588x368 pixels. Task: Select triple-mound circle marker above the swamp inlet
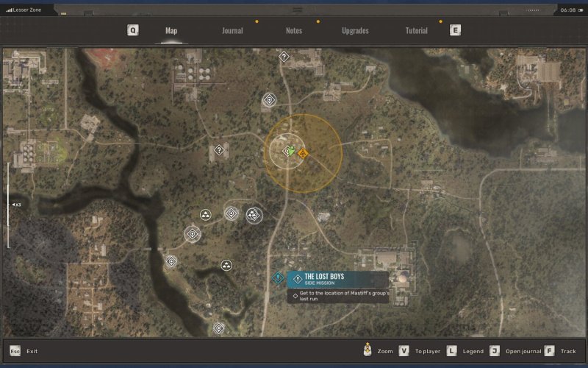click(226, 266)
